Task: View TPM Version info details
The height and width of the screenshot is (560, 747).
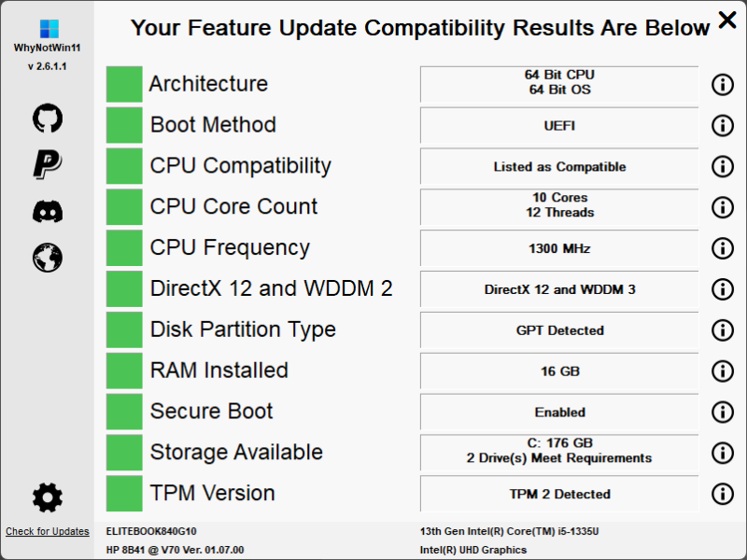Action: point(723,494)
